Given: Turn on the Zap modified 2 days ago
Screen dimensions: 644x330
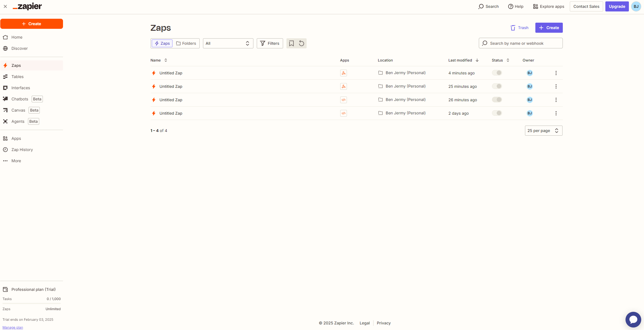Looking at the screenshot, I should (x=497, y=113).
